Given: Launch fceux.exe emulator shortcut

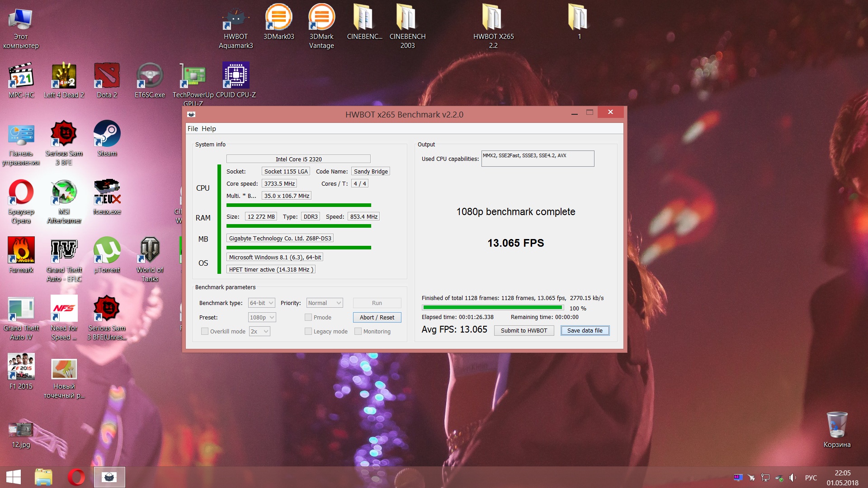Looking at the screenshot, I should click(107, 197).
